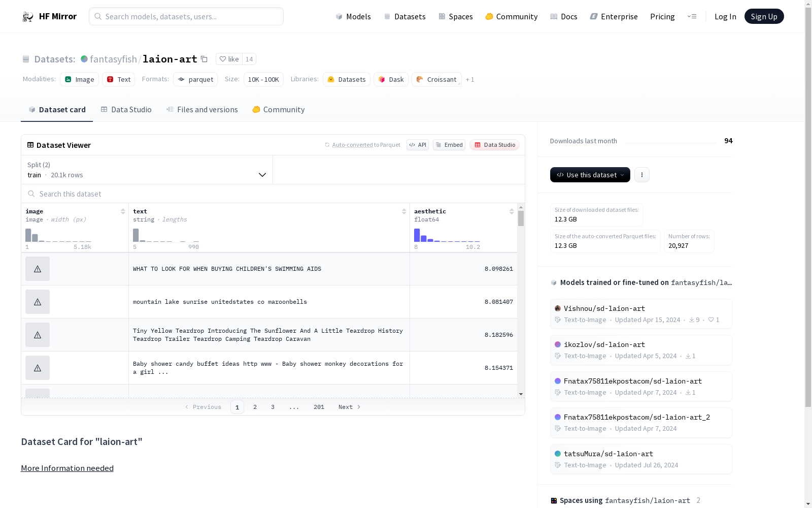This screenshot has width=812, height=508.
Task: Show additional libraries with +1
Action: 470,79
